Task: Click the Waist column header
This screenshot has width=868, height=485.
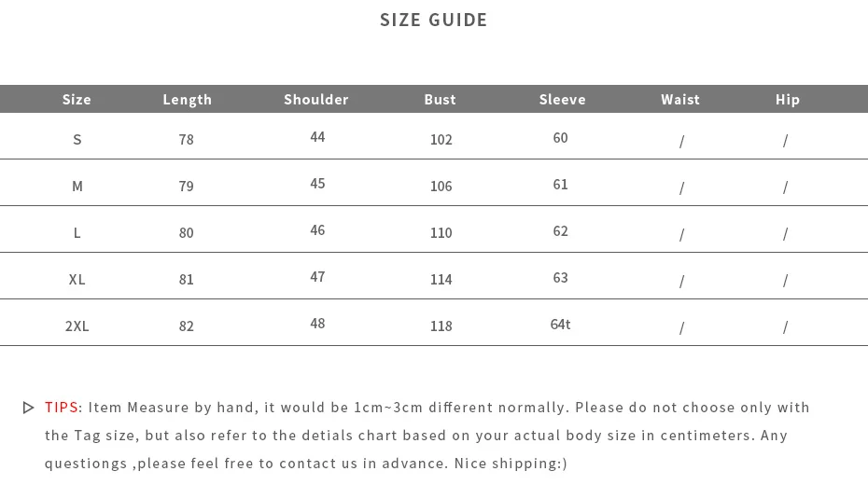Action: pos(680,100)
